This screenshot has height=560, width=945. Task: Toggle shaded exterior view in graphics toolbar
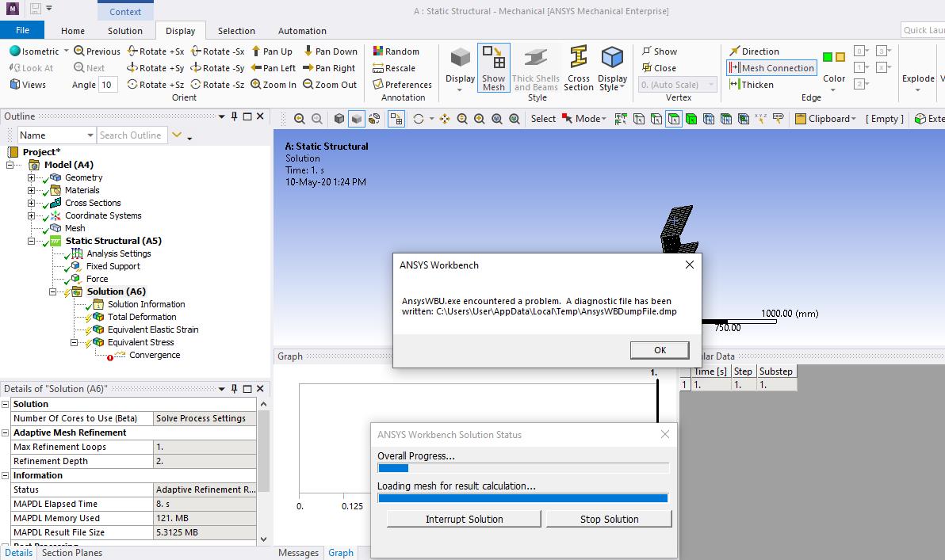pyautogui.click(x=357, y=119)
